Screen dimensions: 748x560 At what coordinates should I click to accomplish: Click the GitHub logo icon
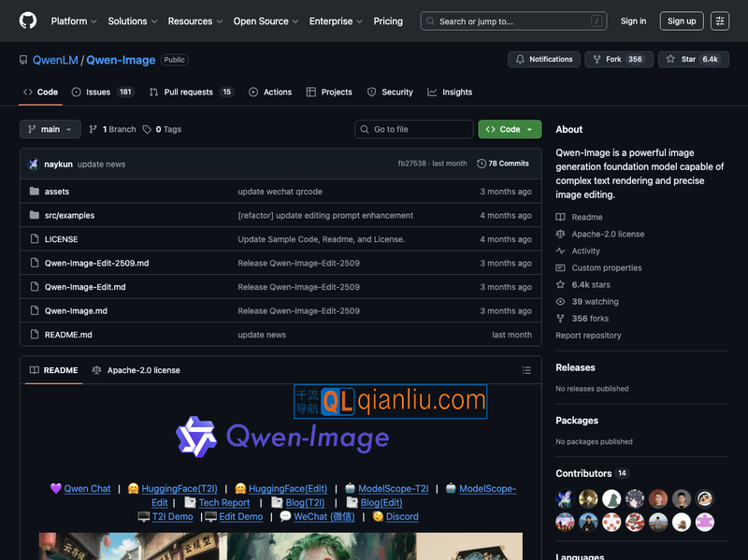coord(28,21)
